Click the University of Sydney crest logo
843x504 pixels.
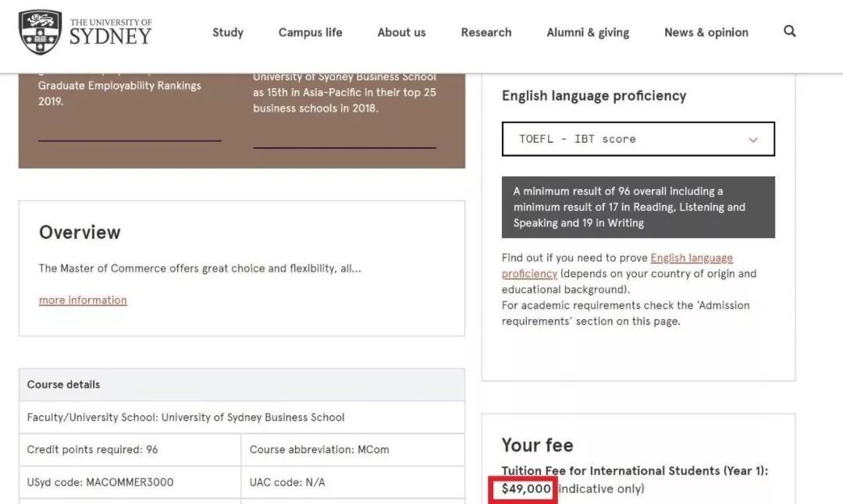pos(40,32)
